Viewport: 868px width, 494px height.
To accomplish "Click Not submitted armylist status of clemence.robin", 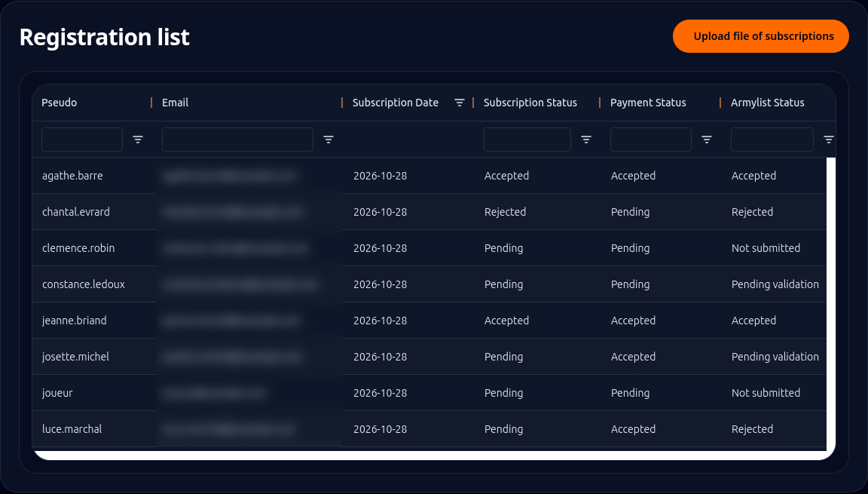I will pos(766,248).
